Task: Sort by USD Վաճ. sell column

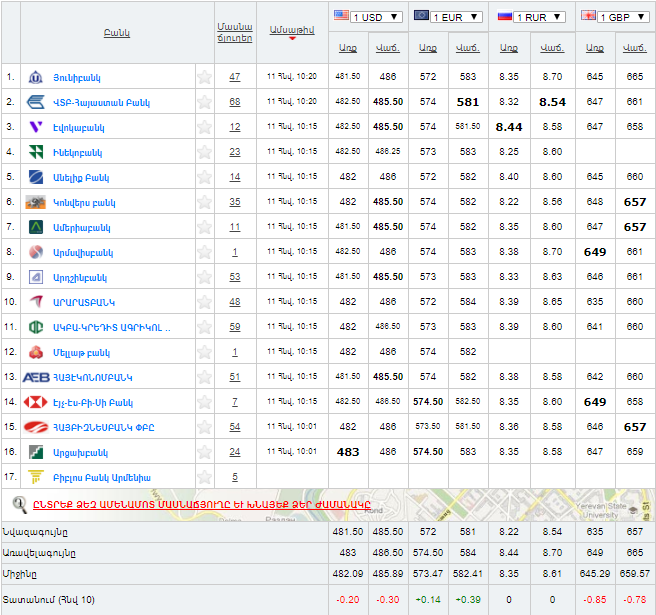Action: coord(388,48)
